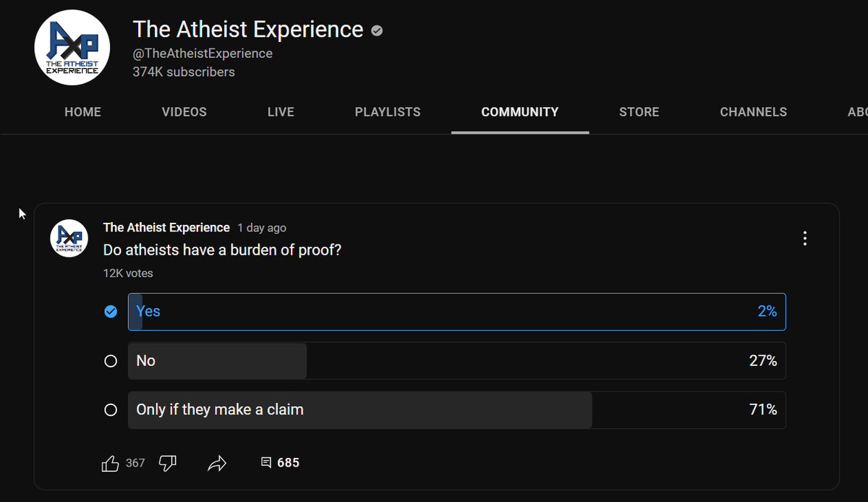The width and height of the screenshot is (868, 502).
Task: Click the '12K votes' label
Action: [127, 273]
